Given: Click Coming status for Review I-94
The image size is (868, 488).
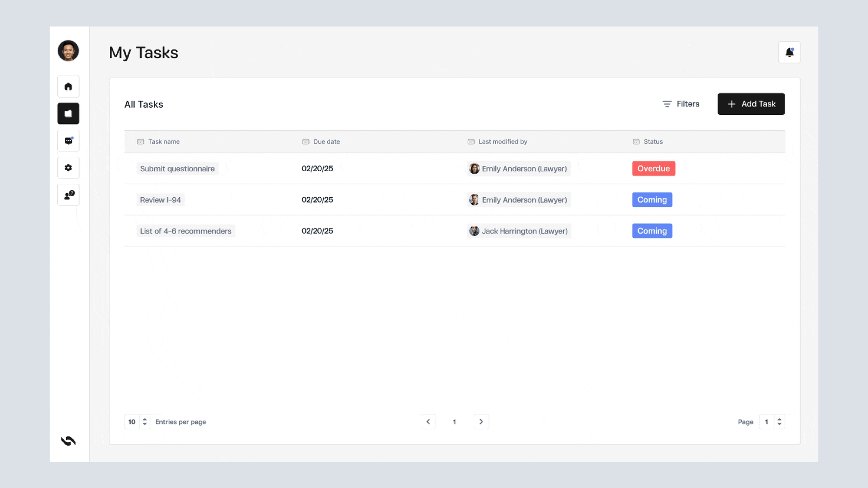Looking at the screenshot, I should click(x=652, y=200).
